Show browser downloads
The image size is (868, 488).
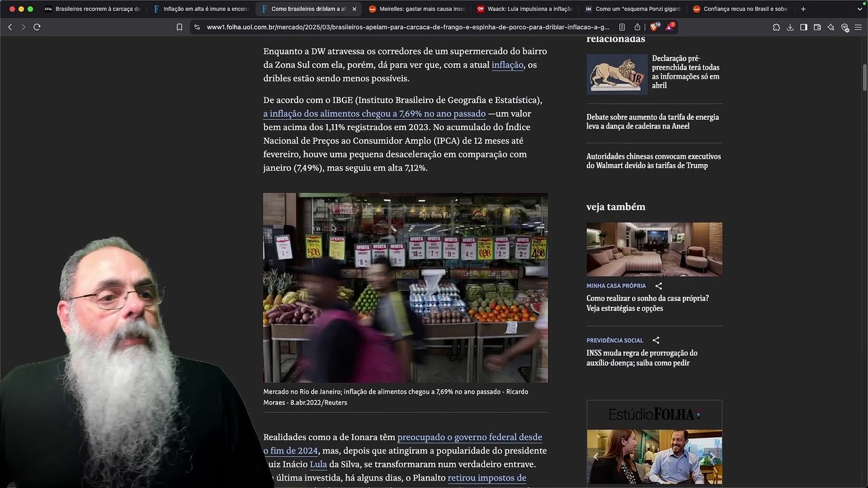click(x=790, y=27)
